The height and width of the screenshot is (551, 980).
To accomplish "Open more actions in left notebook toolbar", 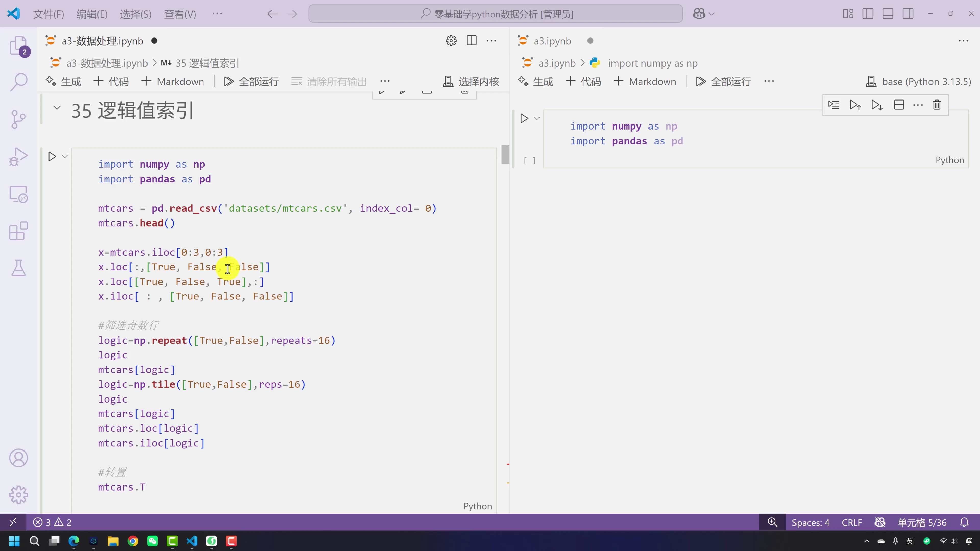I will [385, 81].
